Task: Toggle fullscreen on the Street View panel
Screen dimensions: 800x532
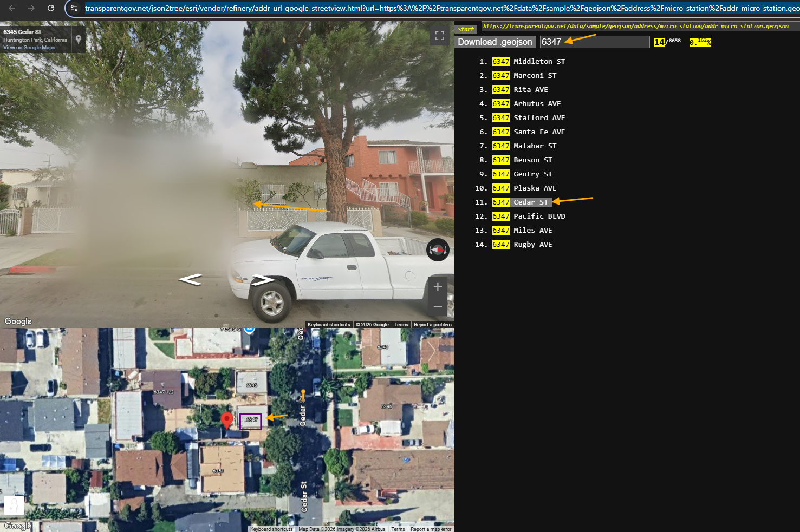Action: point(440,36)
